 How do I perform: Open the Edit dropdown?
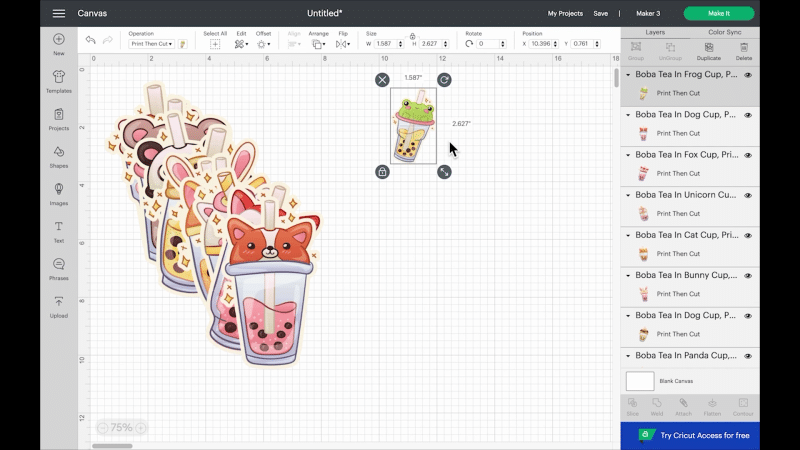pos(241,44)
